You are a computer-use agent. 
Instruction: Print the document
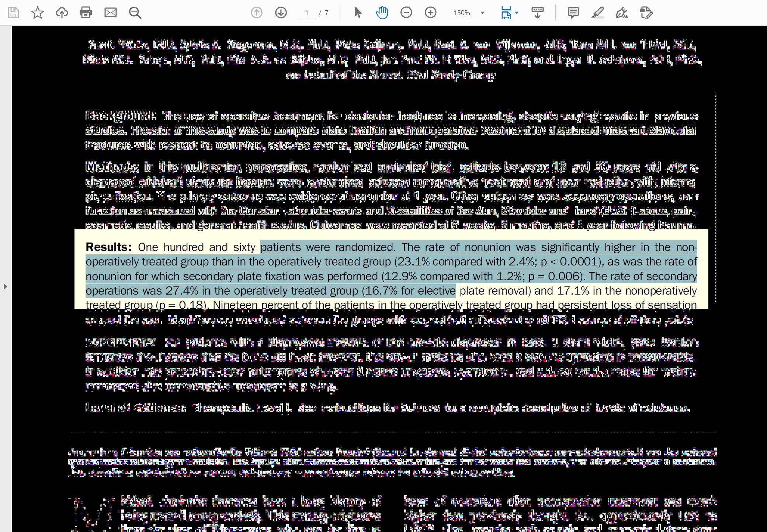coord(86,13)
